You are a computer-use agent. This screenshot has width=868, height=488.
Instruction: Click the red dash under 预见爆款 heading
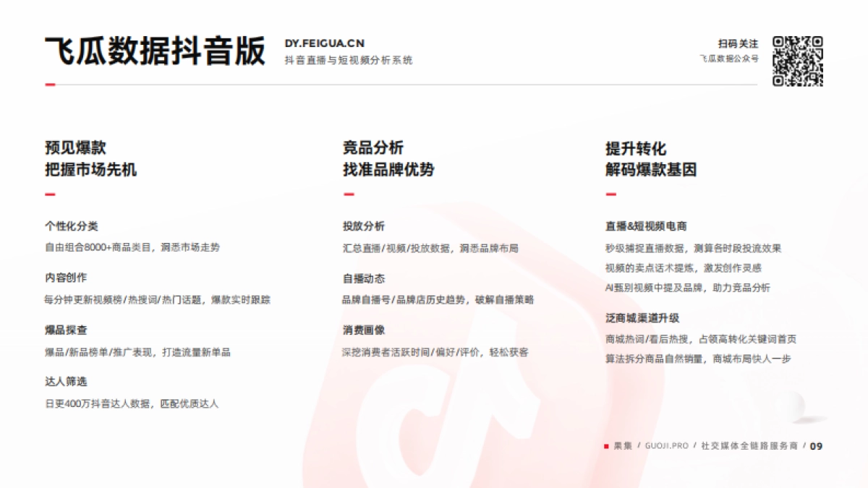click(48, 194)
